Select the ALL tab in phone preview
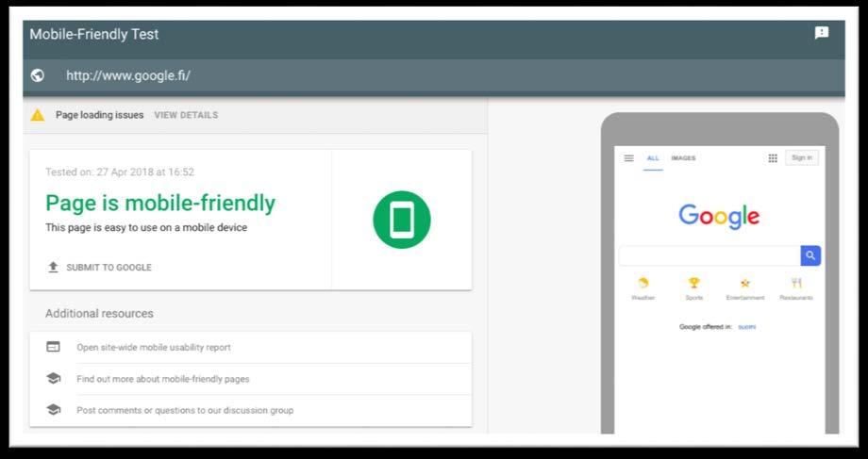This screenshot has width=868, height=459. (653, 158)
